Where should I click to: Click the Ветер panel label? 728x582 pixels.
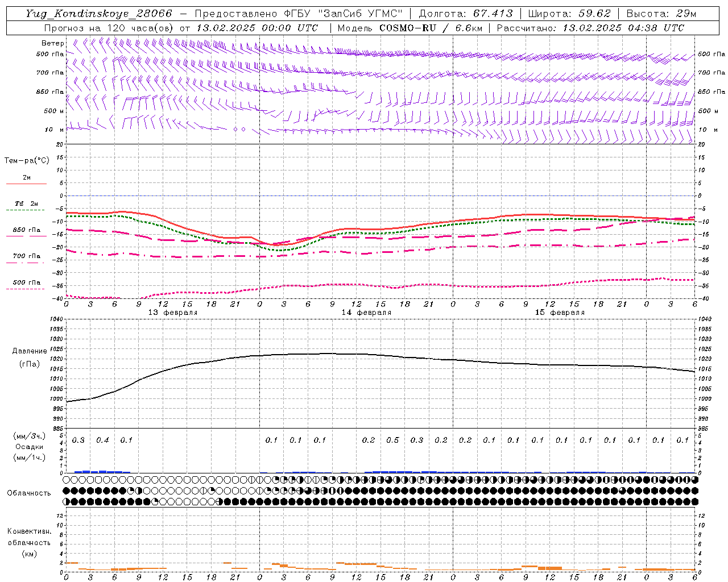52,43
